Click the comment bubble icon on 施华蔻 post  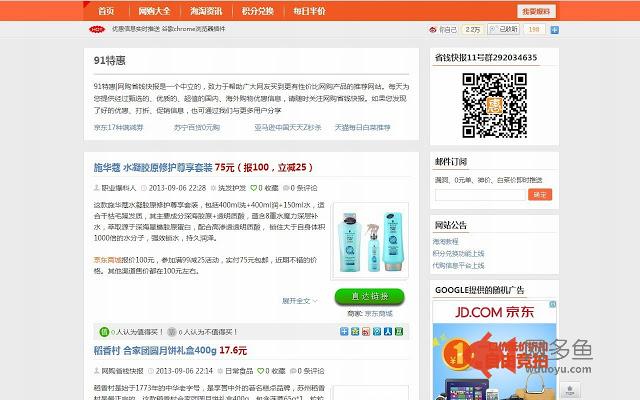(x=286, y=188)
